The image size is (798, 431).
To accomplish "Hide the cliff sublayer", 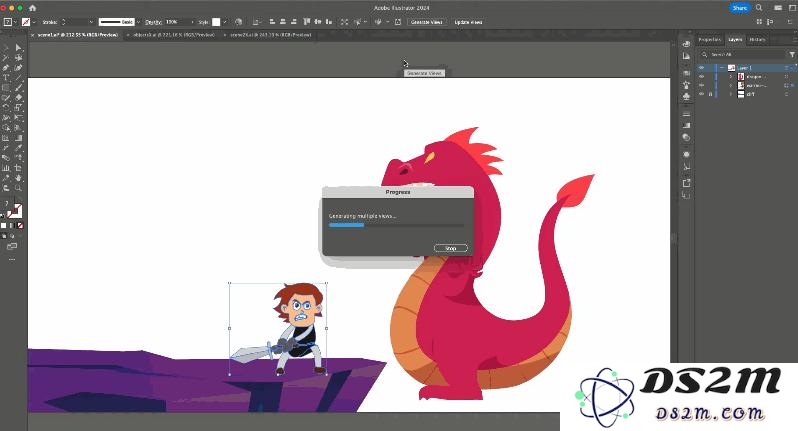I will pos(701,94).
